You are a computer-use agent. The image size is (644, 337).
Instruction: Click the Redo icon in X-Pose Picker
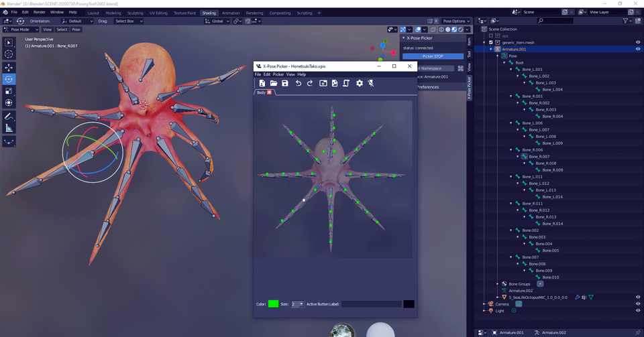pos(310,83)
